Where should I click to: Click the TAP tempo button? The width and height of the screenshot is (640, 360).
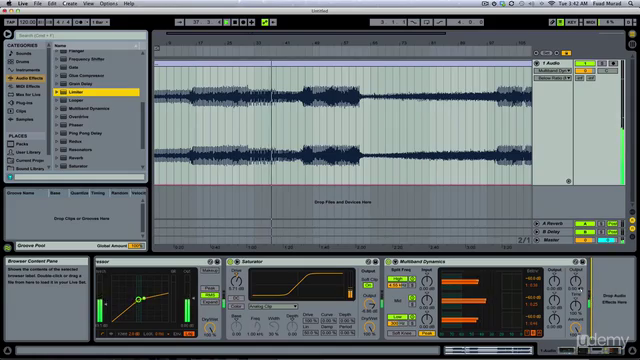tap(10, 22)
